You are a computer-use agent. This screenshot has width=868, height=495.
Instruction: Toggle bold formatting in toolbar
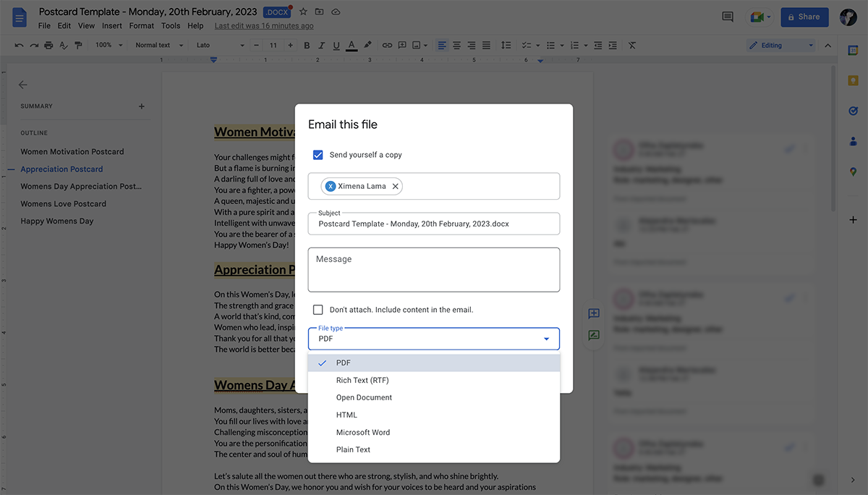click(307, 45)
